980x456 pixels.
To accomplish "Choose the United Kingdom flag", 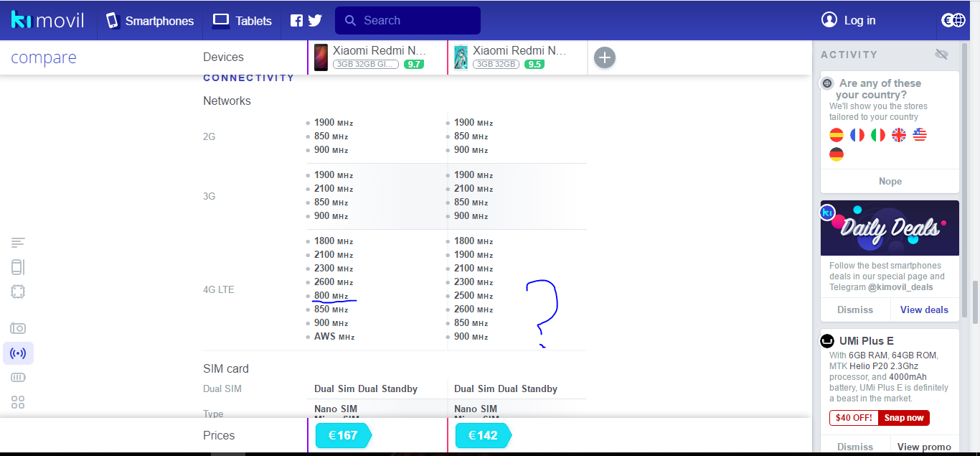I will [x=899, y=134].
